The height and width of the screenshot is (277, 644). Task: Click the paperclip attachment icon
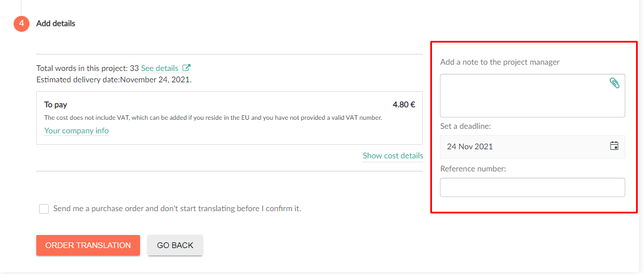tap(615, 83)
